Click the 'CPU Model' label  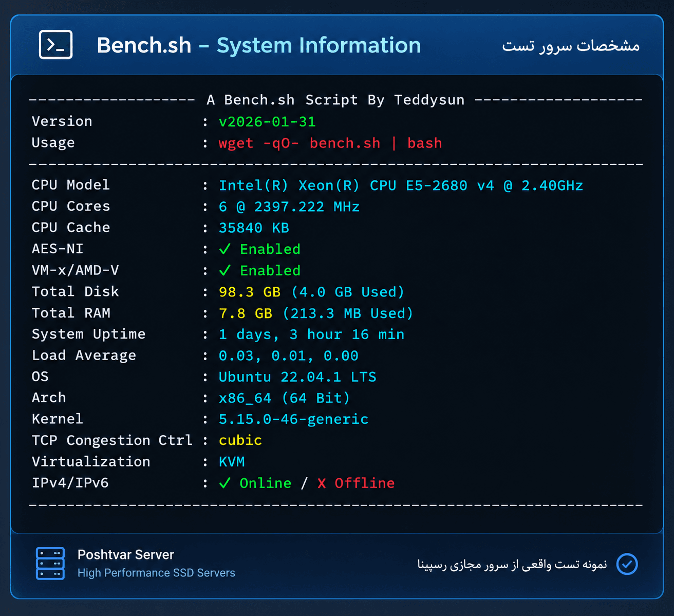(71, 185)
